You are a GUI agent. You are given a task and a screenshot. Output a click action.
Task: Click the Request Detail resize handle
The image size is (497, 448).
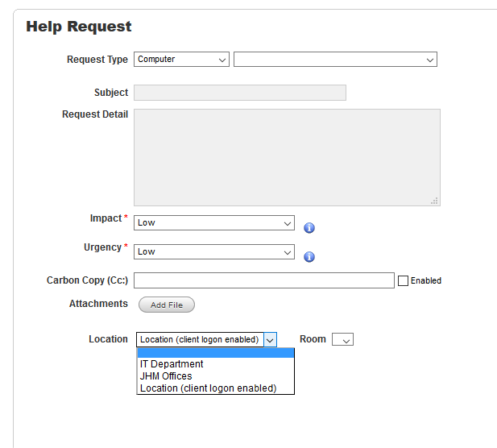tap(434, 201)
